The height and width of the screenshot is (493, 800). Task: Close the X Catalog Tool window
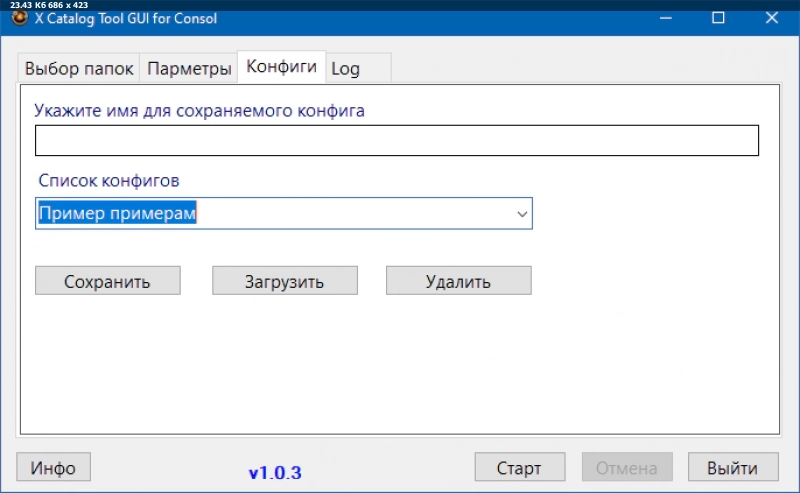[771, 18]
